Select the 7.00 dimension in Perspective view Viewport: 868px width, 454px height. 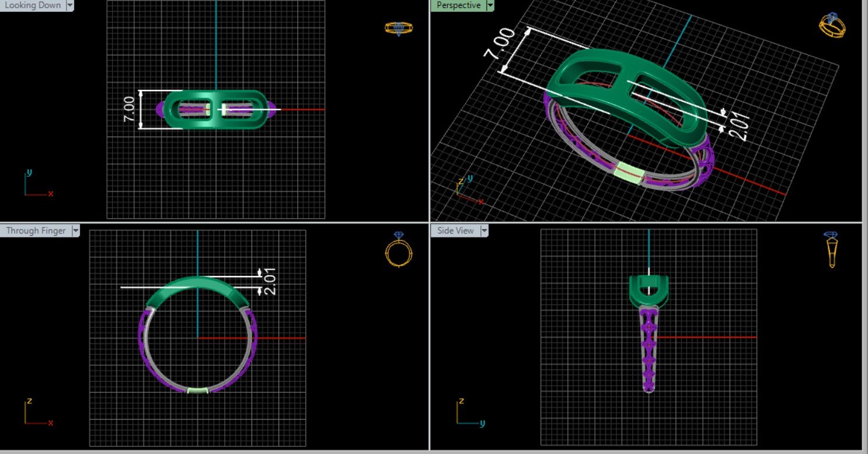click(500, 43)
